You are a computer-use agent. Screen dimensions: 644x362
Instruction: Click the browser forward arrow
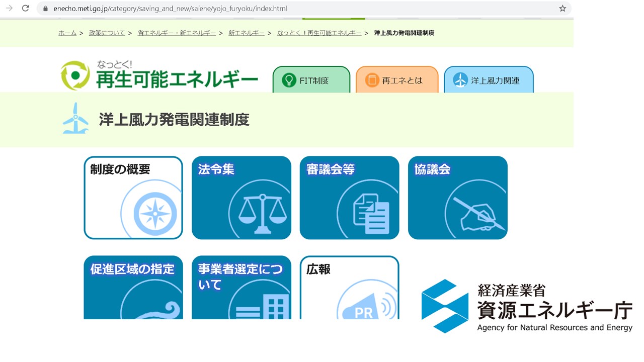point(9,8)
